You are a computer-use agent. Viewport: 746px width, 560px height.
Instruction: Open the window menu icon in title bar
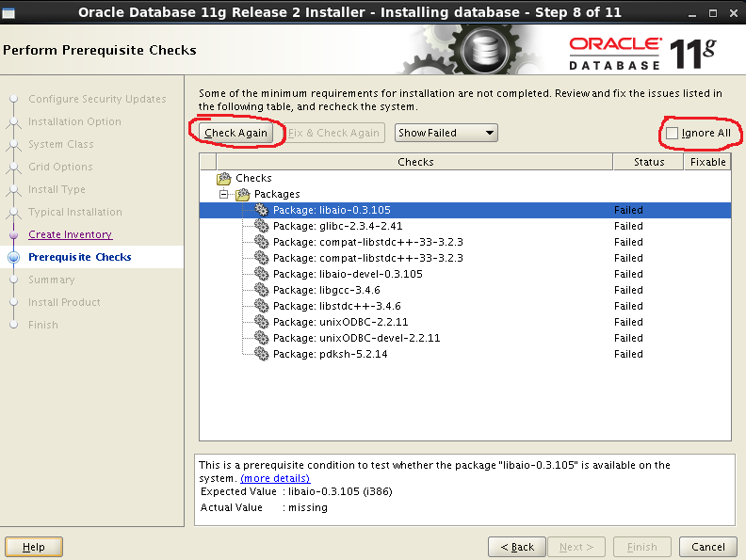[8, 13]
